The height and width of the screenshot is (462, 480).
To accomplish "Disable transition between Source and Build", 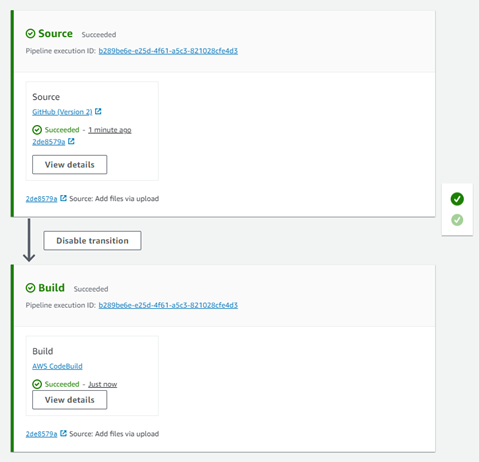I will tap(92, 241).
